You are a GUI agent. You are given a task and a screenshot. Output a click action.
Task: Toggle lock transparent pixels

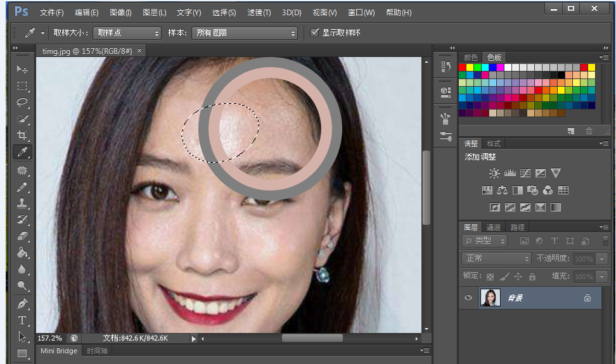490,277
